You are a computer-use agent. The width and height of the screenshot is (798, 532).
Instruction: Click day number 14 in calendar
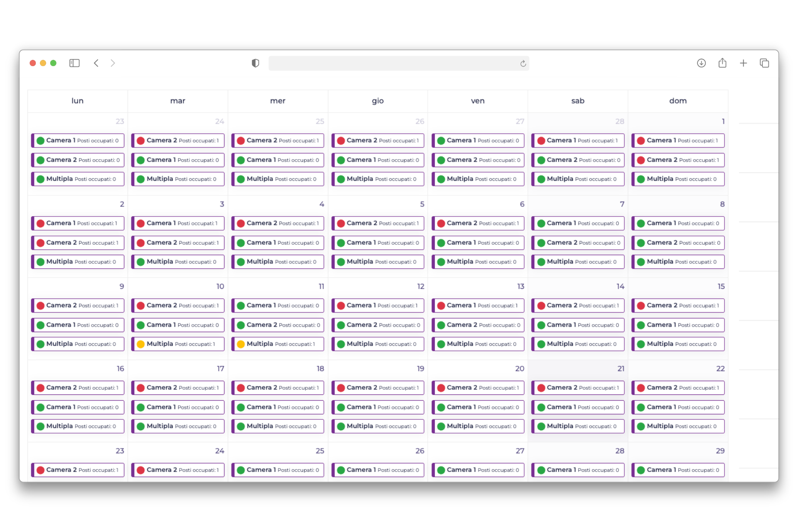620,286
